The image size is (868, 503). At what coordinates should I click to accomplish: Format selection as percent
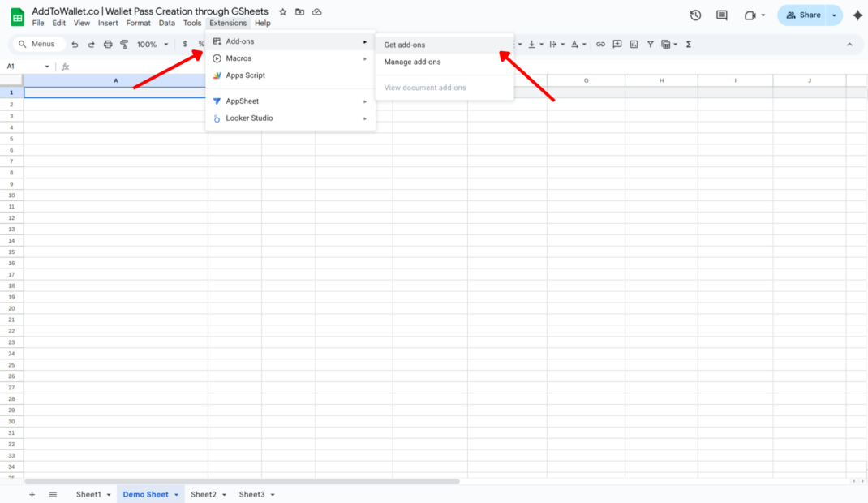click(201, 44)
